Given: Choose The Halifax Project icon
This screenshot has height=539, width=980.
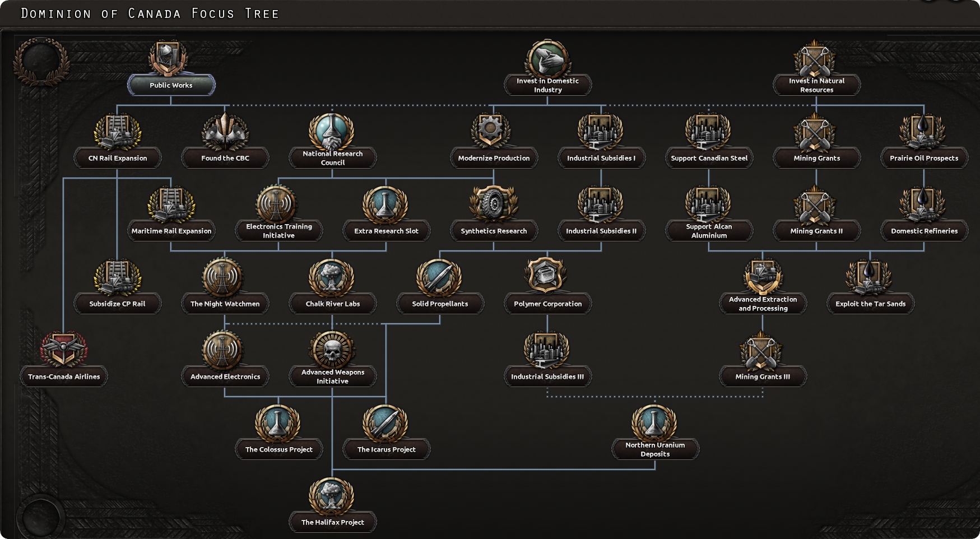Looking at the screenshot, I should pos(332,496).
